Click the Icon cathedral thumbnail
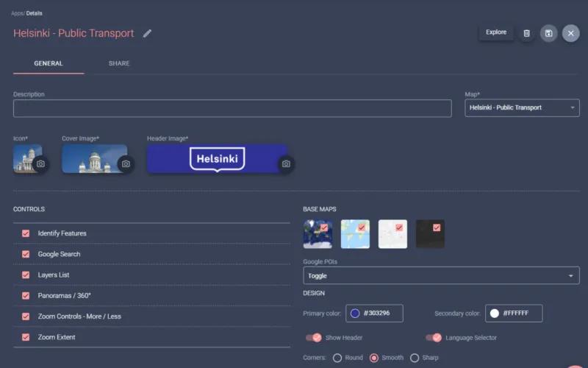 coord(27,159)
